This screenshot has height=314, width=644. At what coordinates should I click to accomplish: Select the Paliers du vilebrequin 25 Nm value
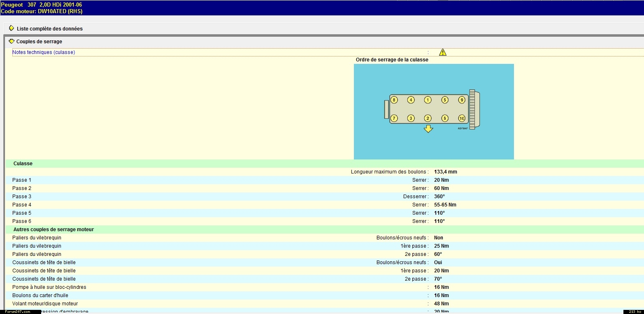pyautogui.click(x=442, y=246)
